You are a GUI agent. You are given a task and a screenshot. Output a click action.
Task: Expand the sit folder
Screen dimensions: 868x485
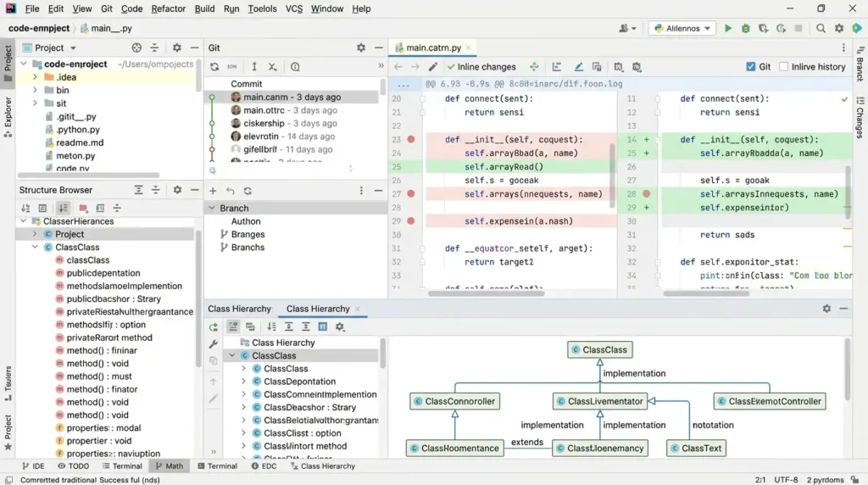pos(35,103)
